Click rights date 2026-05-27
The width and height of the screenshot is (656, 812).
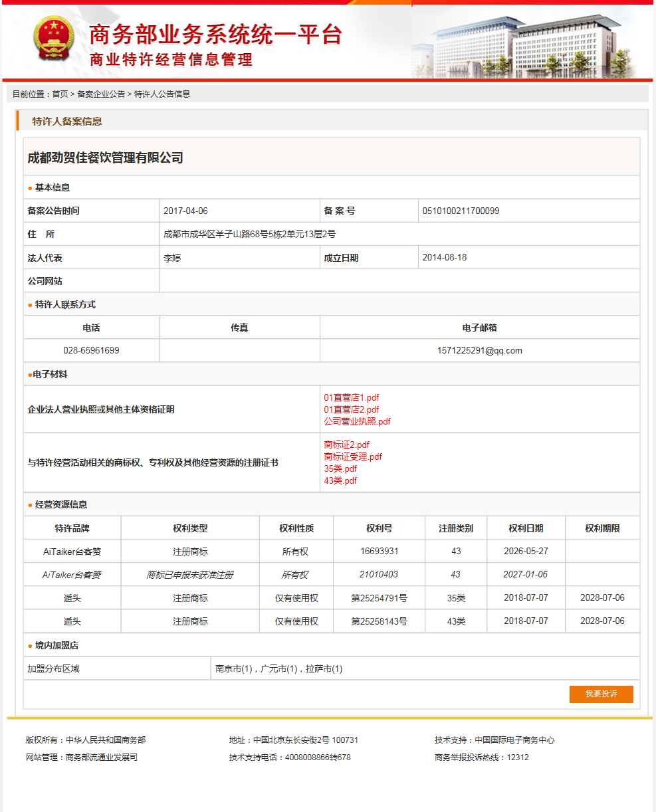pyautogui.click(x=526, y=551)
